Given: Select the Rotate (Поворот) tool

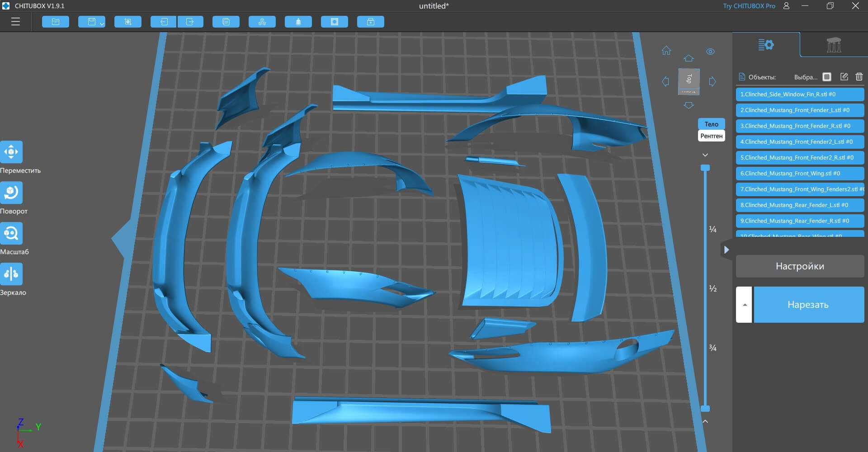Looking at the screenshot, I should 11,193.
